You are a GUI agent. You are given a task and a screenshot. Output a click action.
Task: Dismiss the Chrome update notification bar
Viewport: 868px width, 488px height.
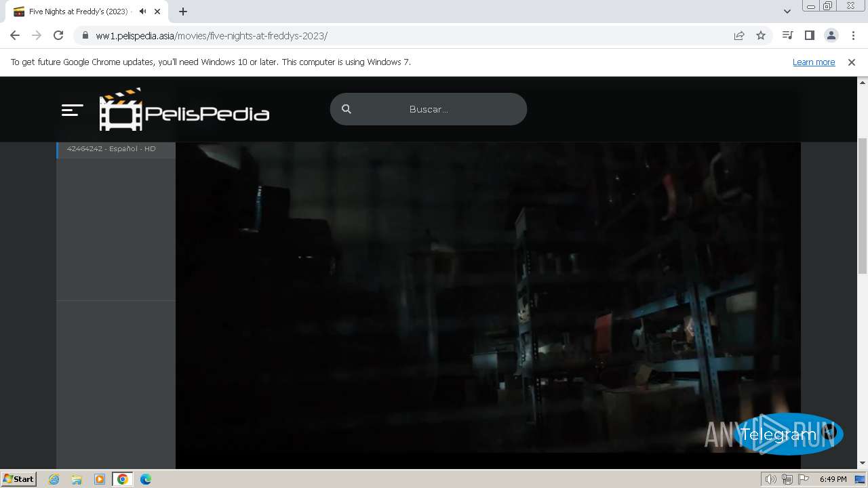click(852, 62)
